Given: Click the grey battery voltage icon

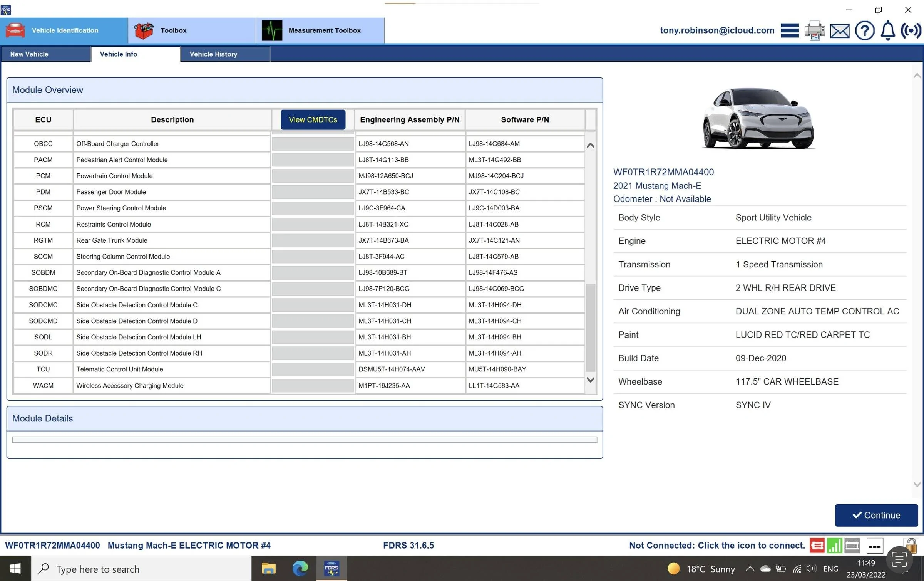Looking at the screenshot, I should (852, 546).
